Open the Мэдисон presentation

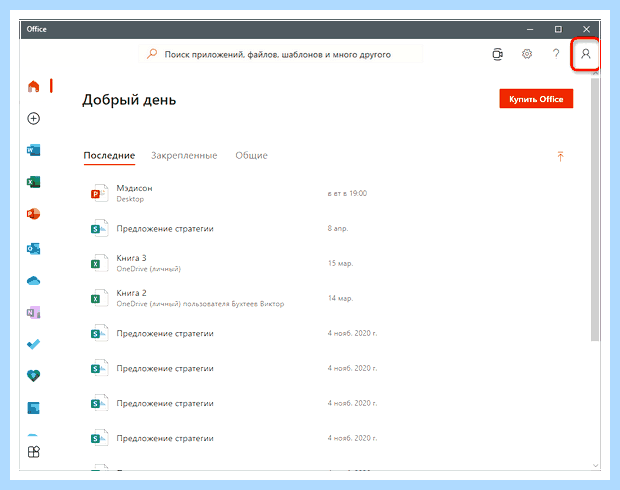(x=134, y=188)
